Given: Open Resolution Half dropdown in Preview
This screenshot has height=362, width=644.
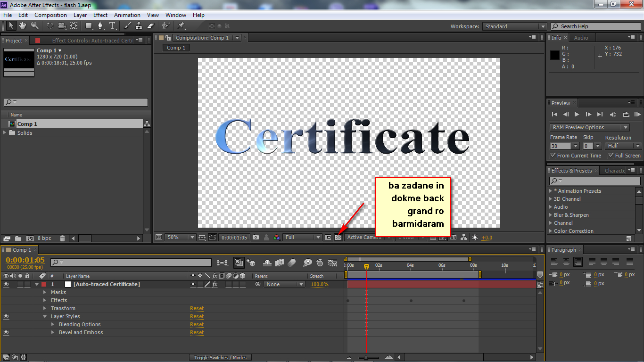Looking at the screenshot, I should click(623, 146).
